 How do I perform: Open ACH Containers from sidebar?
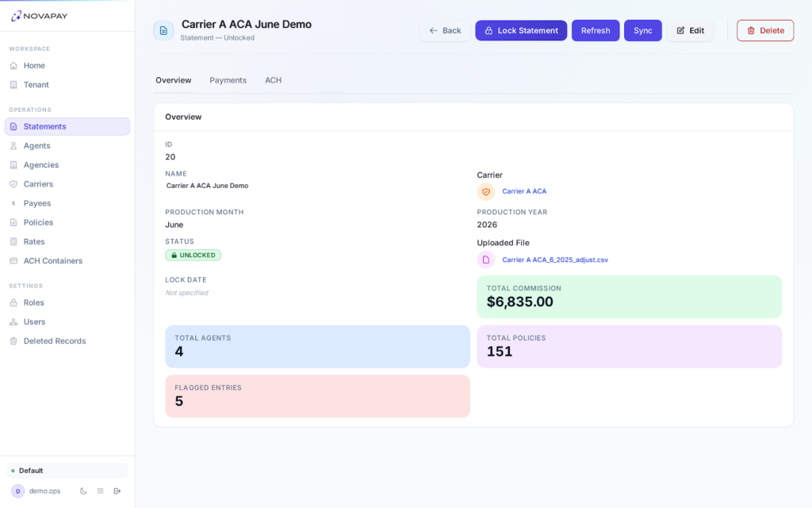click(67, 260)
